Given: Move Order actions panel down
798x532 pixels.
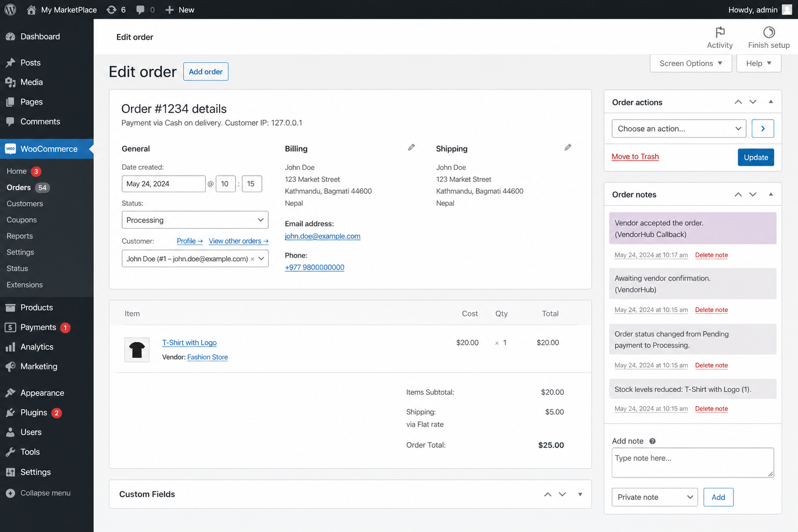Looking at the screenshot, I should point(753,102).
